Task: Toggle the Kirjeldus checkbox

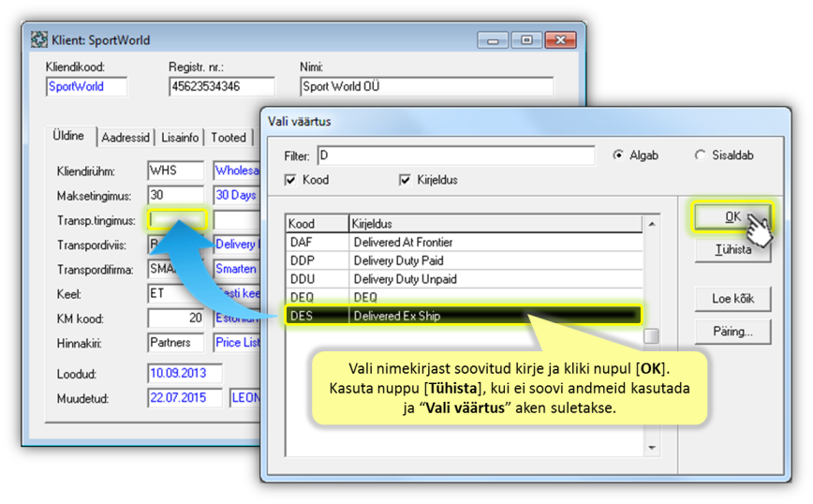Action: coord(405,180)
